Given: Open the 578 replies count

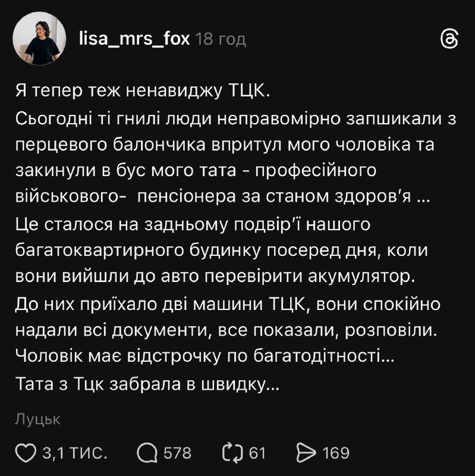Looking at the screenshot, I should [x=177, y=453].
